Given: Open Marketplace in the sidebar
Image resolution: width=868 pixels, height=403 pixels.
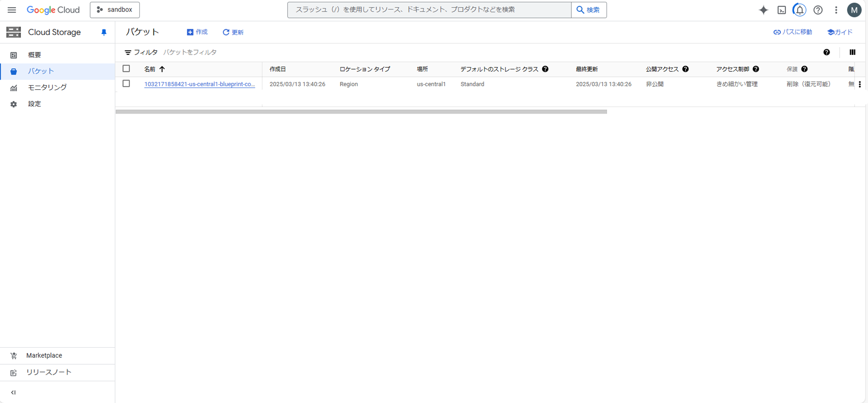Looking at the screenshot, I should [58, 356].
